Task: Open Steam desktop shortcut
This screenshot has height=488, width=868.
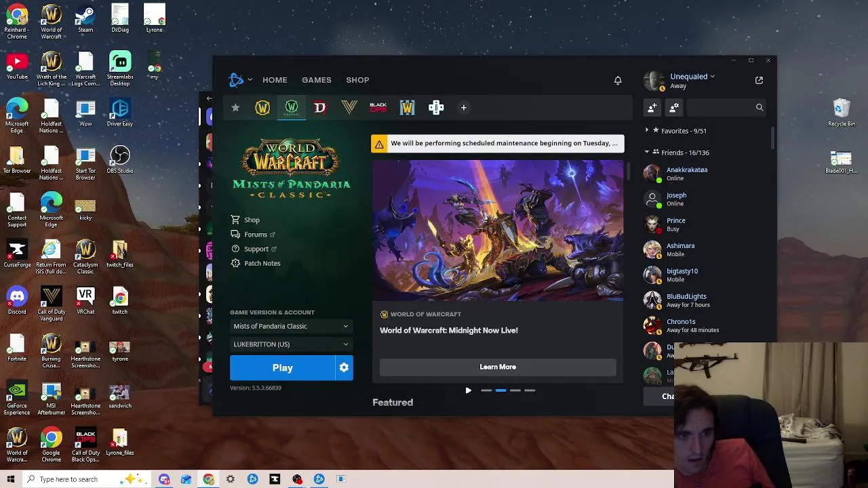Action: click(x=85, y=20)
